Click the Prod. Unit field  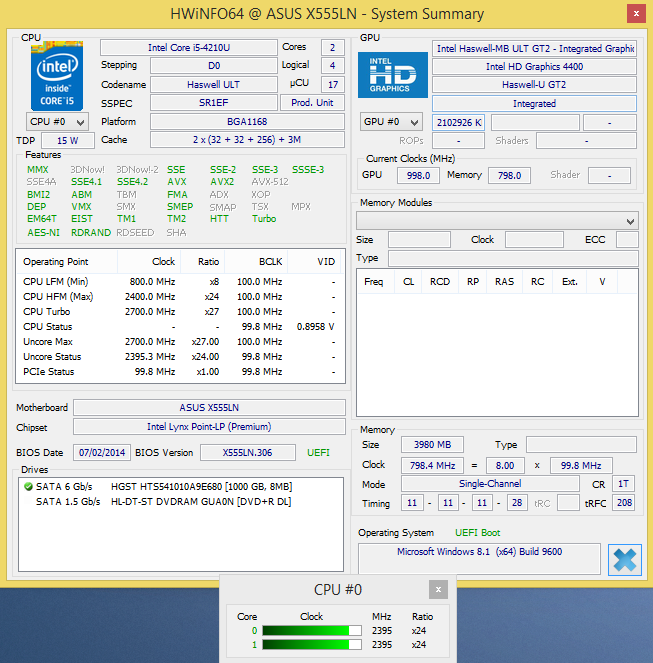(x=312, y=103)
